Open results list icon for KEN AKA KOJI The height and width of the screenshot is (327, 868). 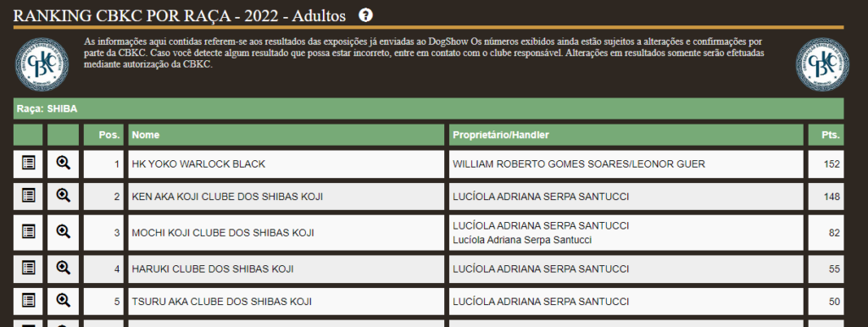(28, 196)
